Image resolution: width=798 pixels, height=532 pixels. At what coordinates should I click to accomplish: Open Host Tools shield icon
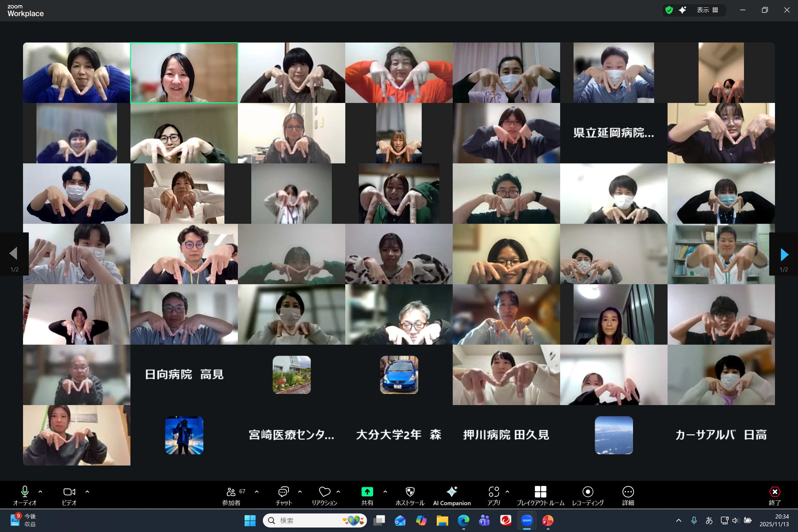[410, 492]
